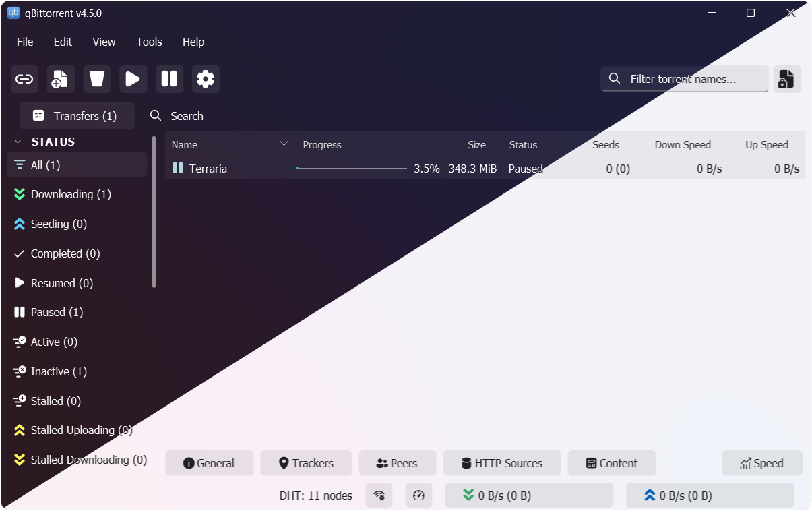Switch to the Trackers tab
812x511 pixels.
coord(306,463)
